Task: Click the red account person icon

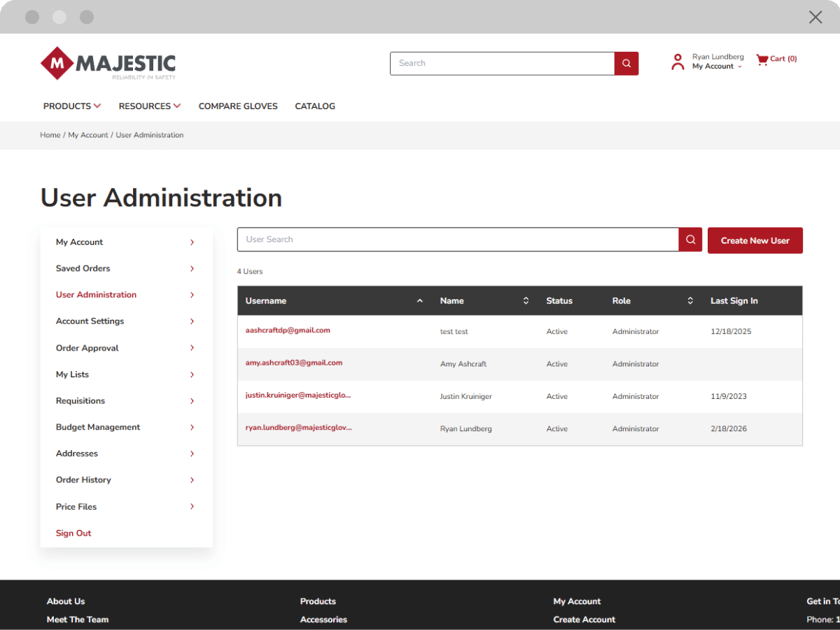Action: tap(677, 61)
